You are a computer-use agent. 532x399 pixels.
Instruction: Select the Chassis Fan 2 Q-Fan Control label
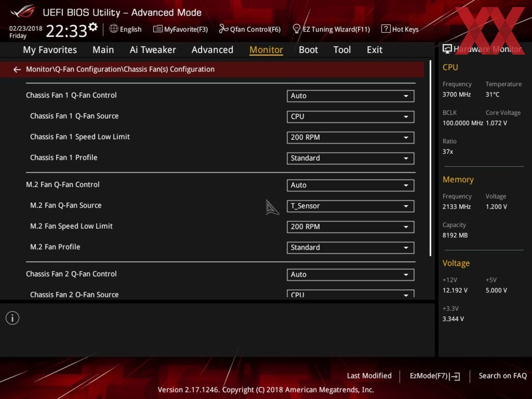71,274
